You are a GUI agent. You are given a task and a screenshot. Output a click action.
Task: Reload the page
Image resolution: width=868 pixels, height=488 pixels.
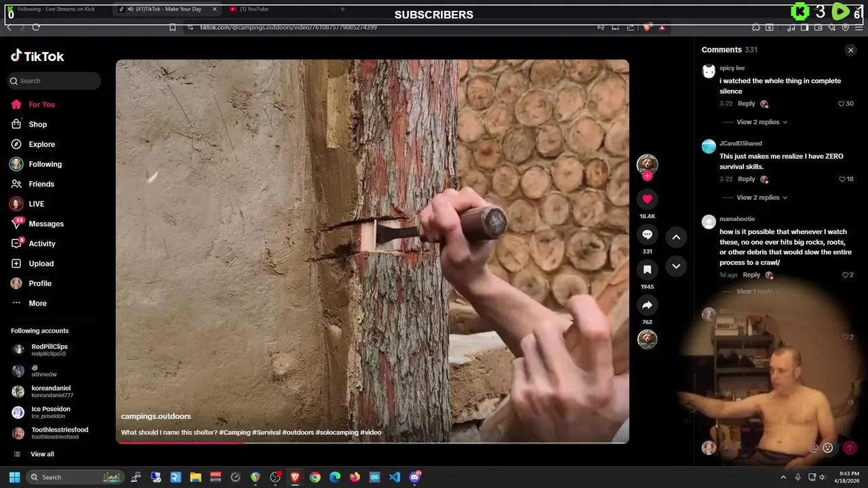[36, 27]
